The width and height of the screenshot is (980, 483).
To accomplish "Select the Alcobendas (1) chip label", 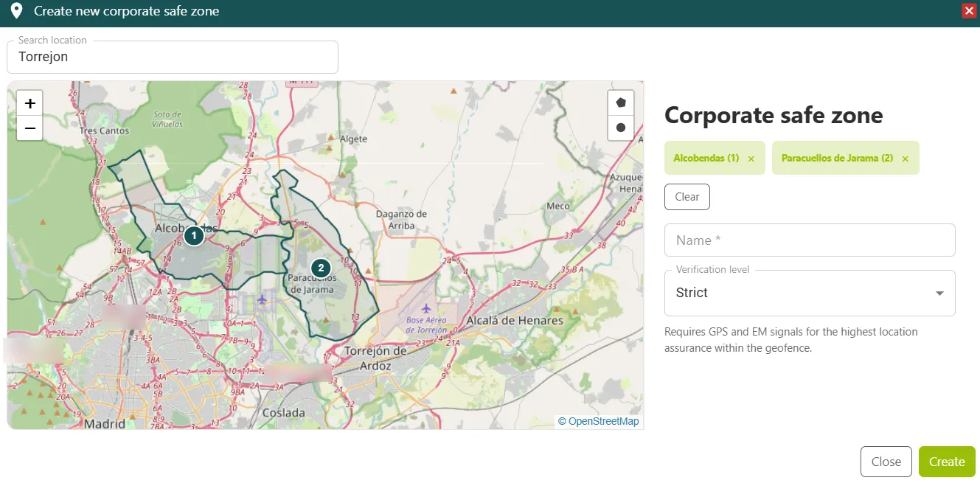I will coord(706,158).
